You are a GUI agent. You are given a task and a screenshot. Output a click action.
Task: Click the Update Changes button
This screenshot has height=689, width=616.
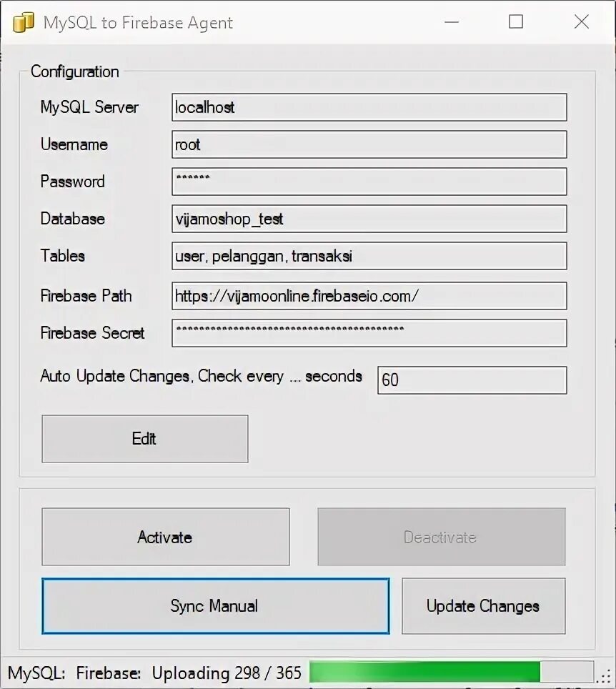(483, 606)
